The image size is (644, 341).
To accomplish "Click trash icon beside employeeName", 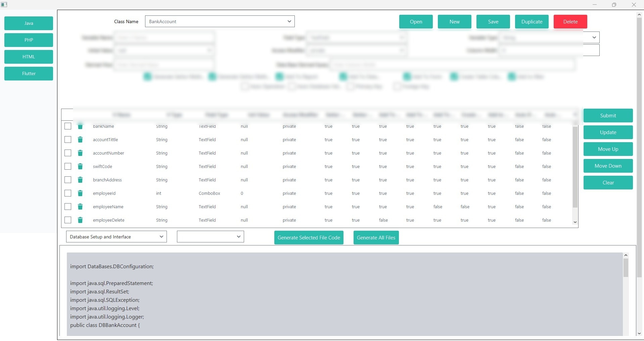I will click(80, 207).
